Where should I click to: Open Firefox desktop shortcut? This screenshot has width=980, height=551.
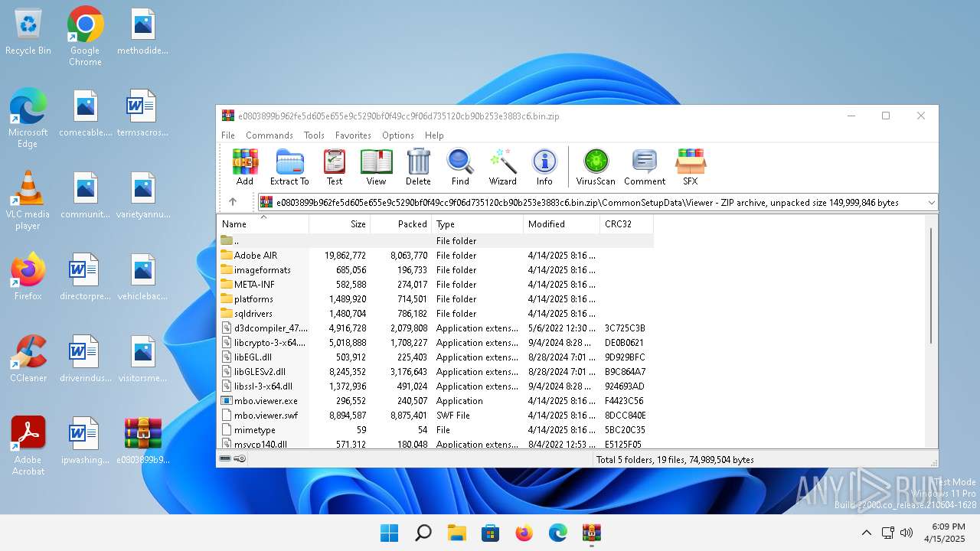(28, 277)
